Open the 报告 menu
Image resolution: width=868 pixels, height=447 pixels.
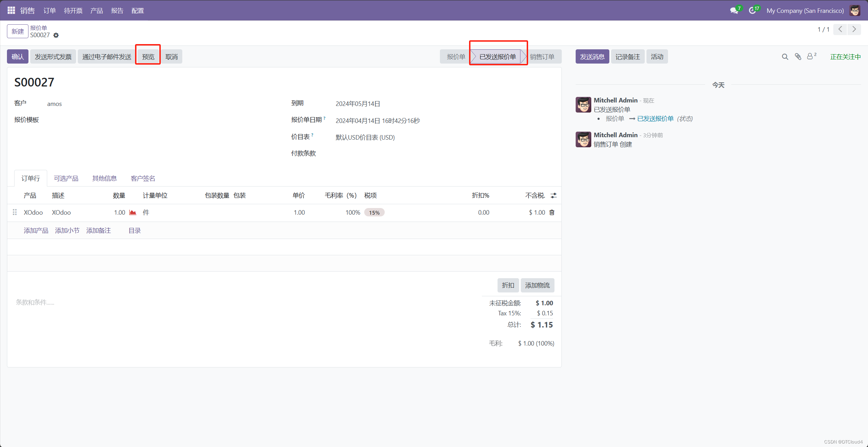tap(117, 11)
